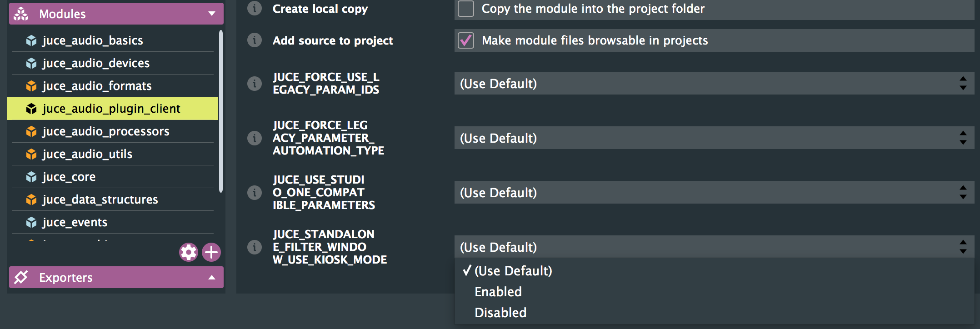Click the gear settings icon under modules list
This screenshot has width=980, height=329.
[188, 252]
